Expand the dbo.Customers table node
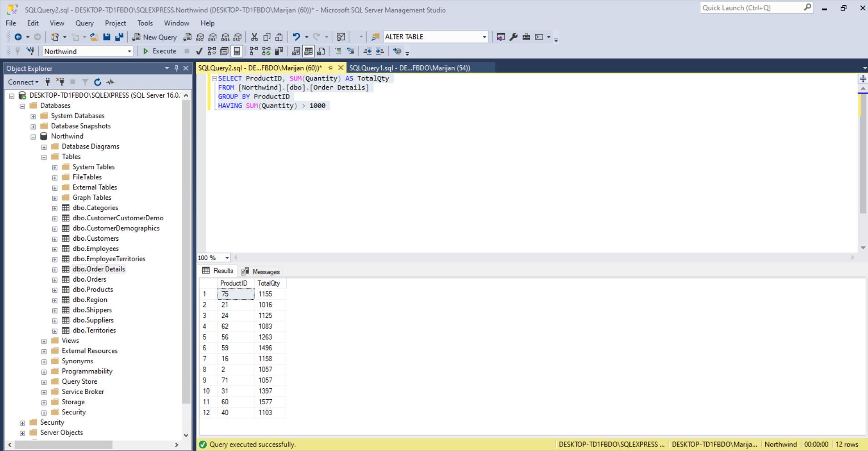 pyautogui.click(x=55, y=239)
